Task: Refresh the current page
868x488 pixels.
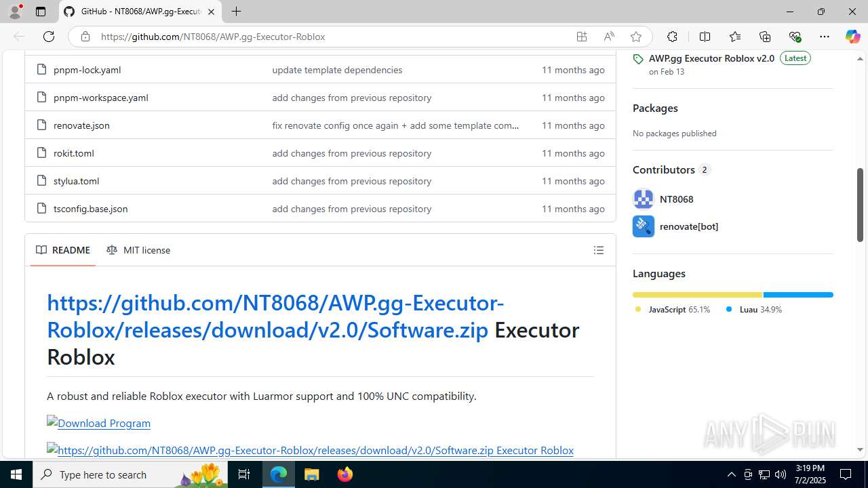Action: [49, 37]
